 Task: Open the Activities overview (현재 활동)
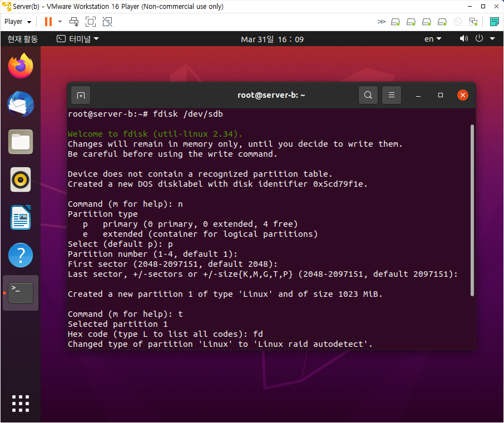point(22,39)
